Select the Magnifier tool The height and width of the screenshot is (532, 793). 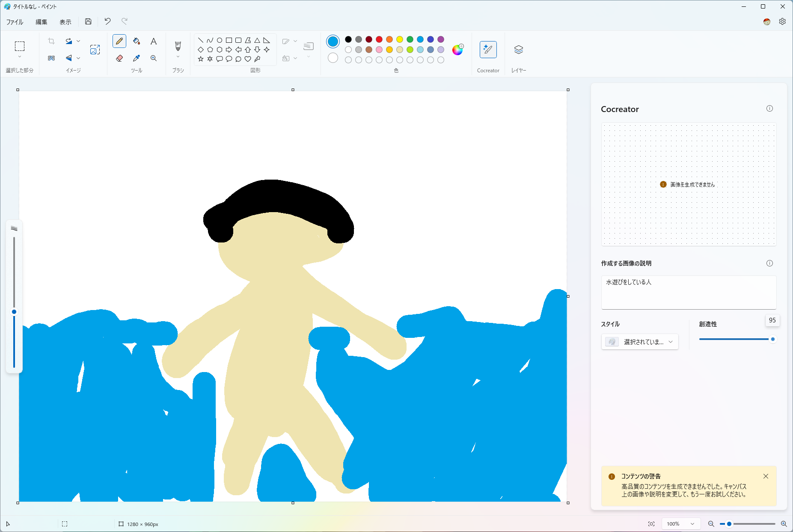[x=154, y=58]
